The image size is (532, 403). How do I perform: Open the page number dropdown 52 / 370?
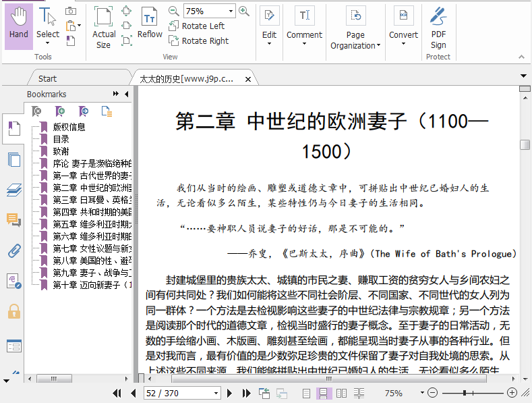pyautogui.click(x=216, y=393)
